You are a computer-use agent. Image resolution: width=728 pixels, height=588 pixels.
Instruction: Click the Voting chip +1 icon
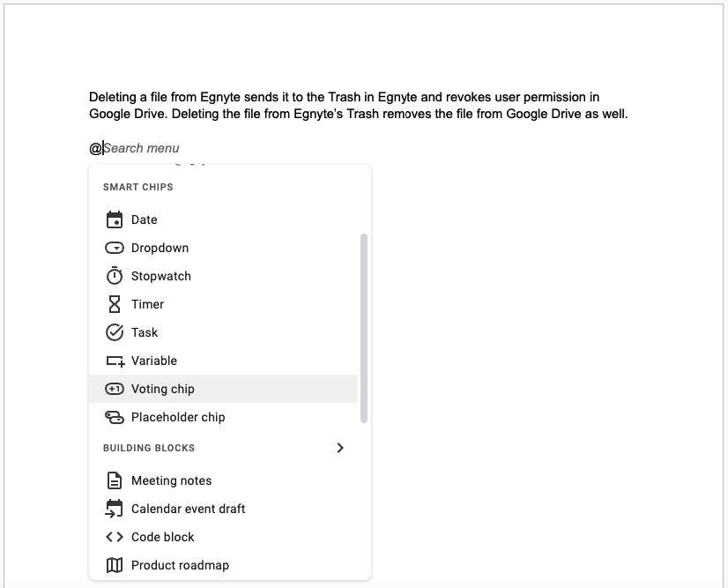tap(115, 389)
